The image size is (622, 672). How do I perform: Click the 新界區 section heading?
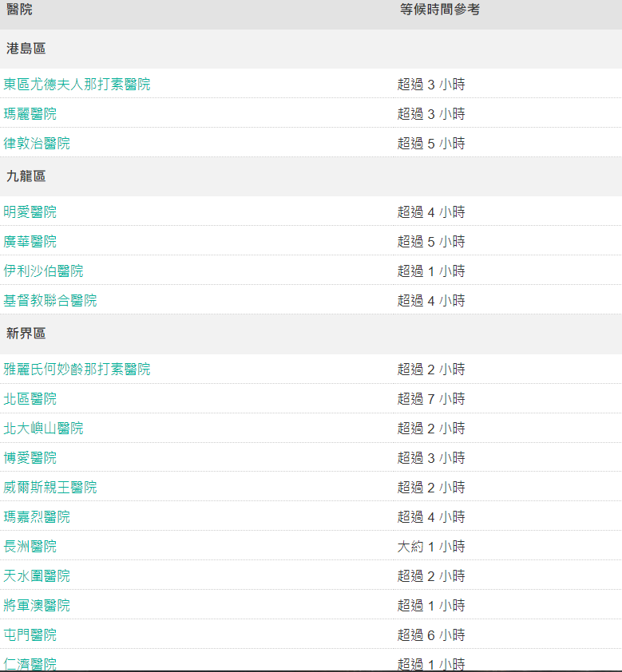(26, 334)
